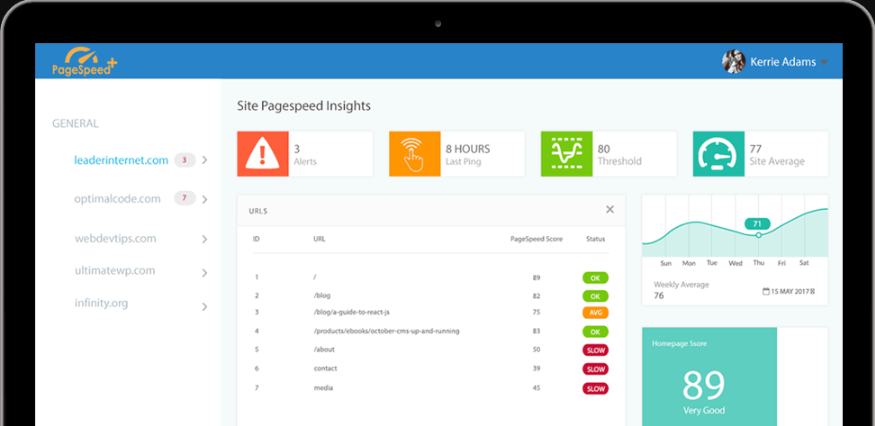
Task: Click the green Threshold wave icon
Action: pyautogui.click(x=566, y=154)
